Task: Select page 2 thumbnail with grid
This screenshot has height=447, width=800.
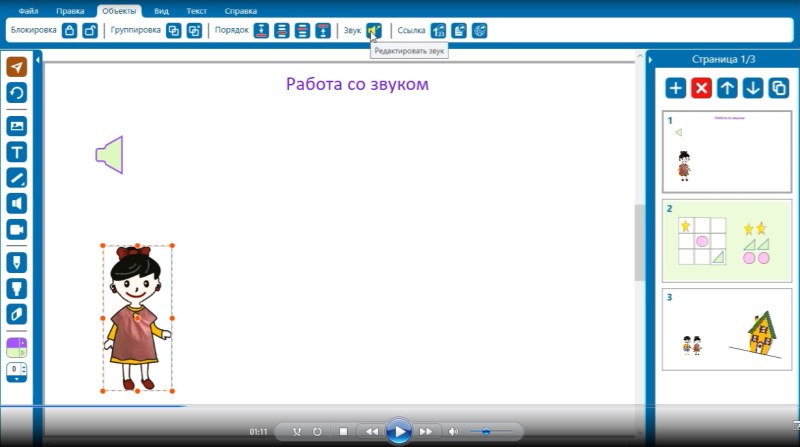Action: point(727,241)
